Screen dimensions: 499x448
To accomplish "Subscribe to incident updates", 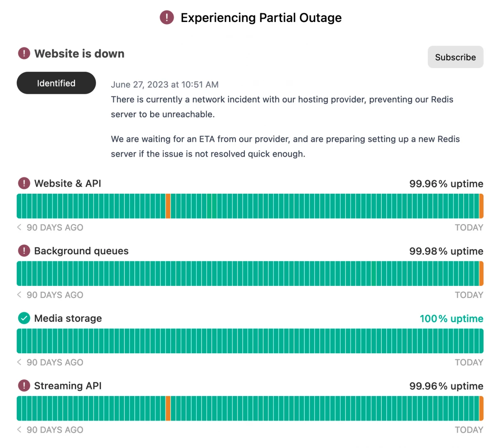I will pos(455,57).
